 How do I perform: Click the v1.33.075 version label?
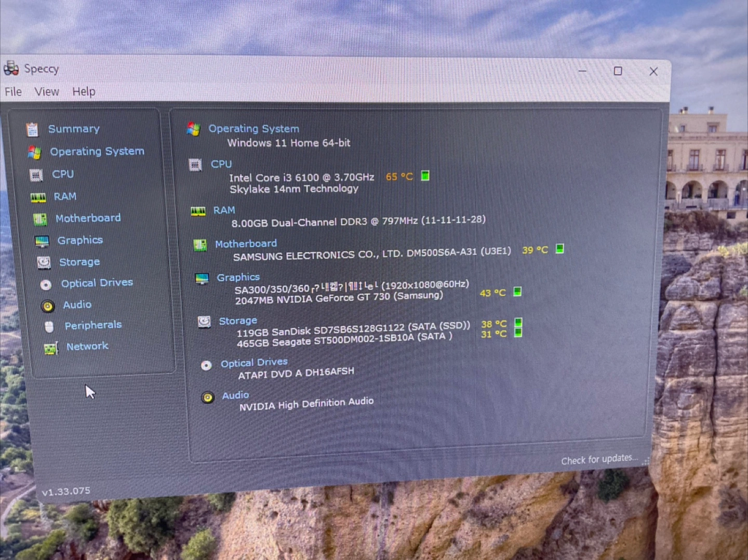pyautogui.click(x=66, y=491)
